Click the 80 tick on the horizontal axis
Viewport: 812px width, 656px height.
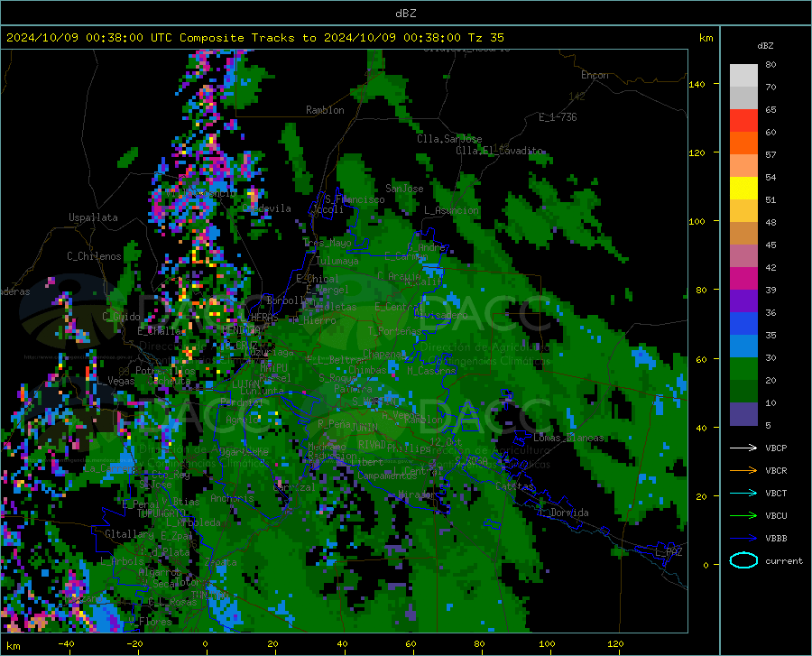[479, 643]
